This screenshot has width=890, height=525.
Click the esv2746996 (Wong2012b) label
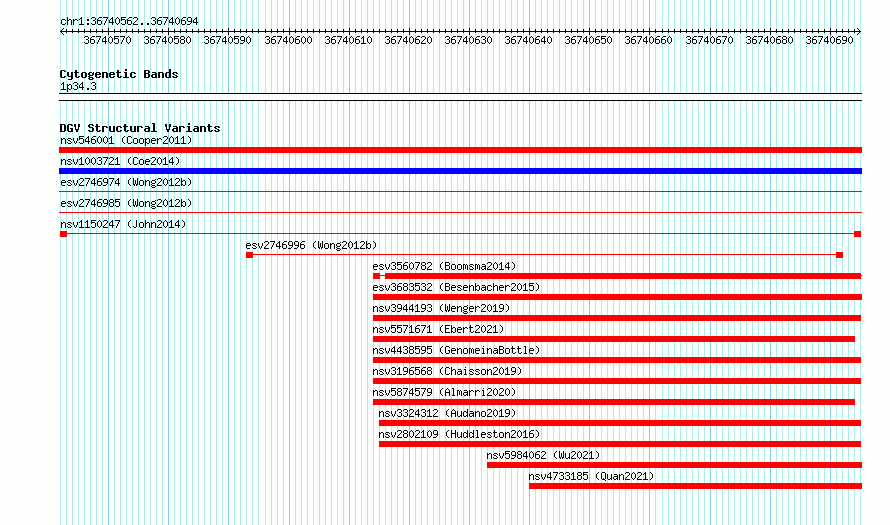coord(311,245)
